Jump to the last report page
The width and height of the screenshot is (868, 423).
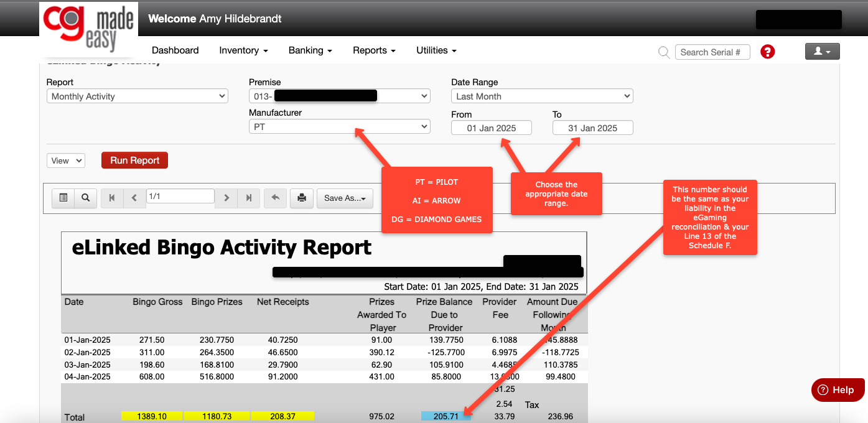click(x=249, y=198)
